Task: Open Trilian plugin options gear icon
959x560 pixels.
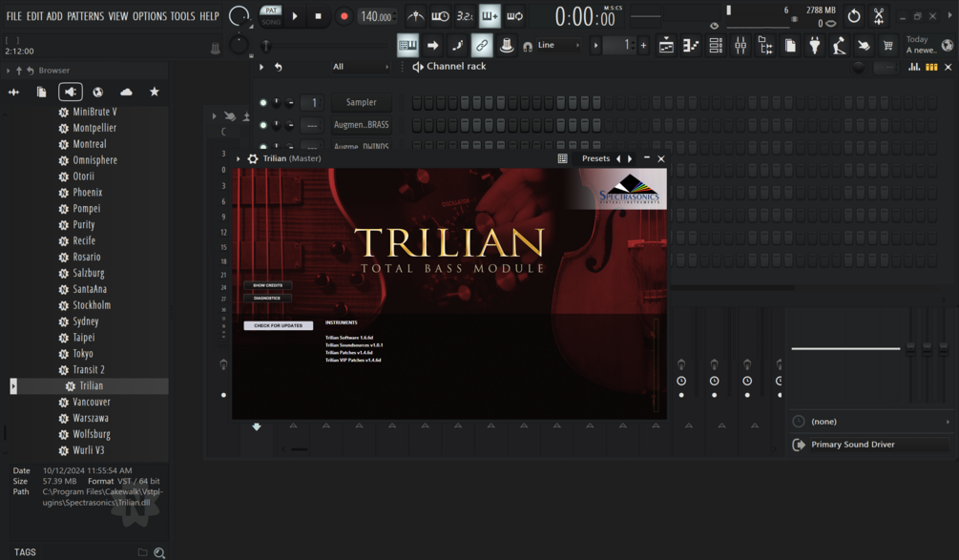Action: point(253,158)
